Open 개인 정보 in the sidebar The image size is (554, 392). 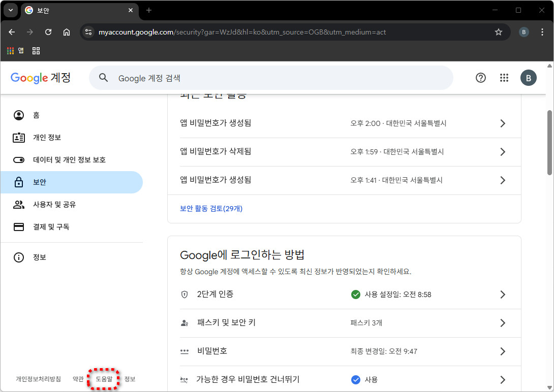[71, 137]
